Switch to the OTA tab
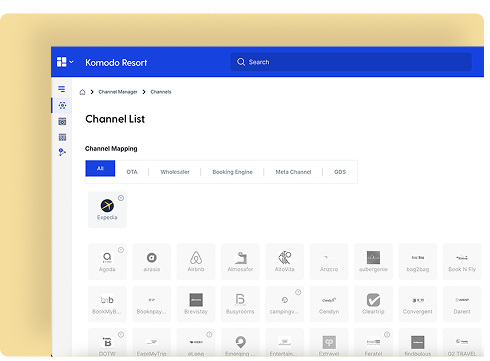 click(x=132, y=172)
